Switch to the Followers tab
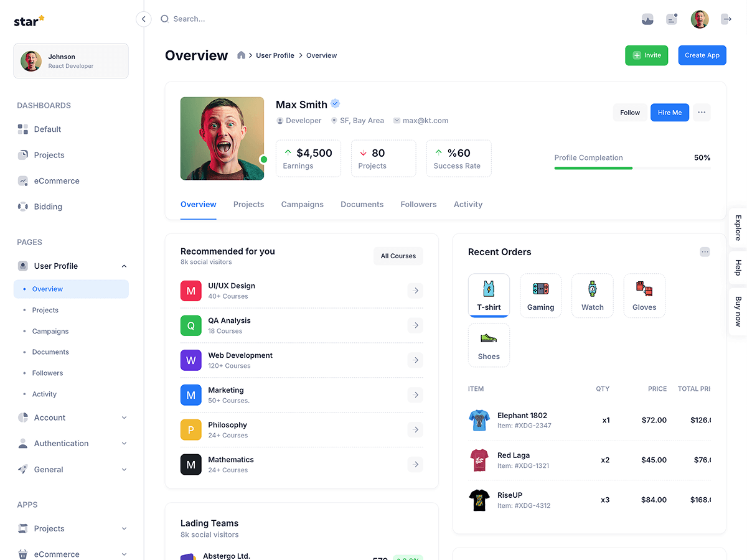This screenshot has width=747, height=560. coord(418,204)
